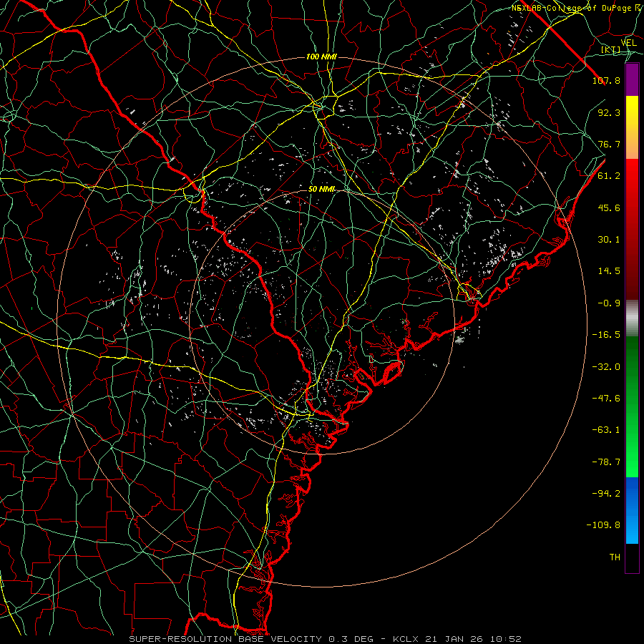This screenshot has height=644, width=644.
Task: Pick the gray near-zero segment of color bar
Action: [x=632, y=318]
